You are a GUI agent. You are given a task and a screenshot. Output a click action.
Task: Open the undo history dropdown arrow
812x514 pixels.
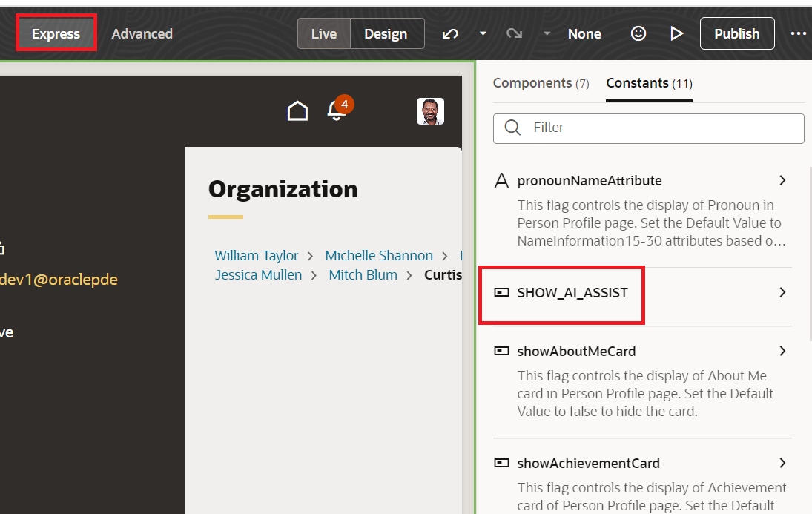pyautogui.click(x=483, y=33)
